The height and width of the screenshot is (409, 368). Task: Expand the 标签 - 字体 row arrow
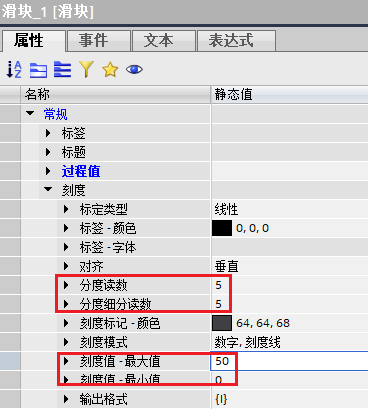[x=66, y=247]
